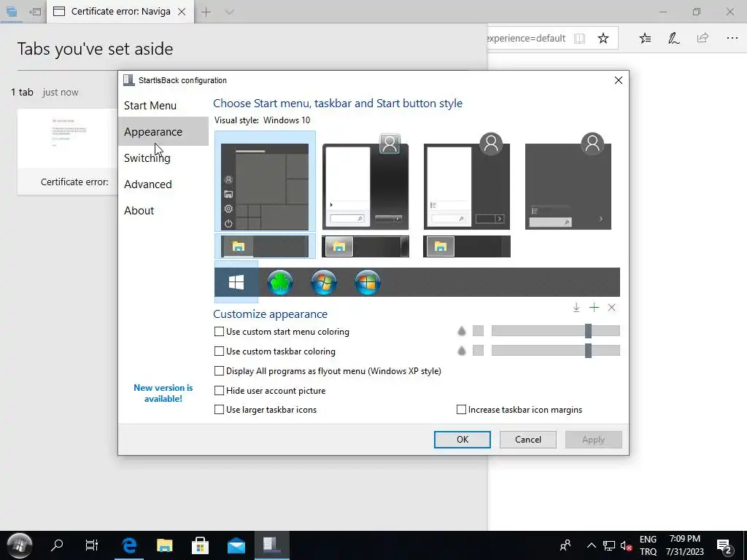Open the Edge favorites hub icon
Image resolution: width=747 pixels, height=560 pixels.
[645, 38]
